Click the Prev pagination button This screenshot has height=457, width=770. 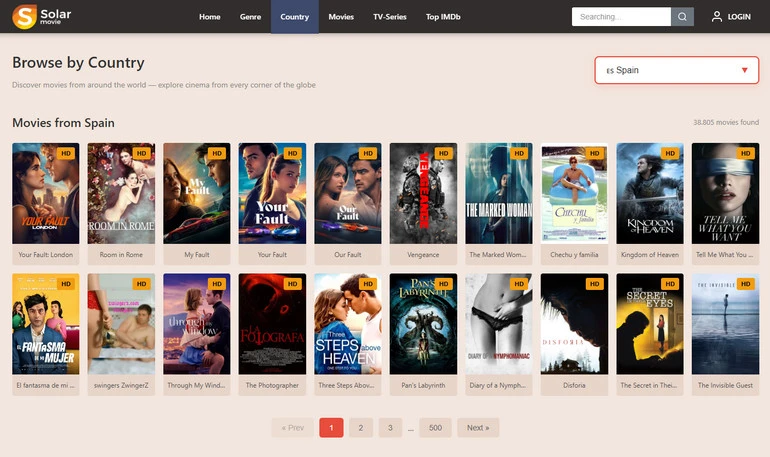click(293, 428)
